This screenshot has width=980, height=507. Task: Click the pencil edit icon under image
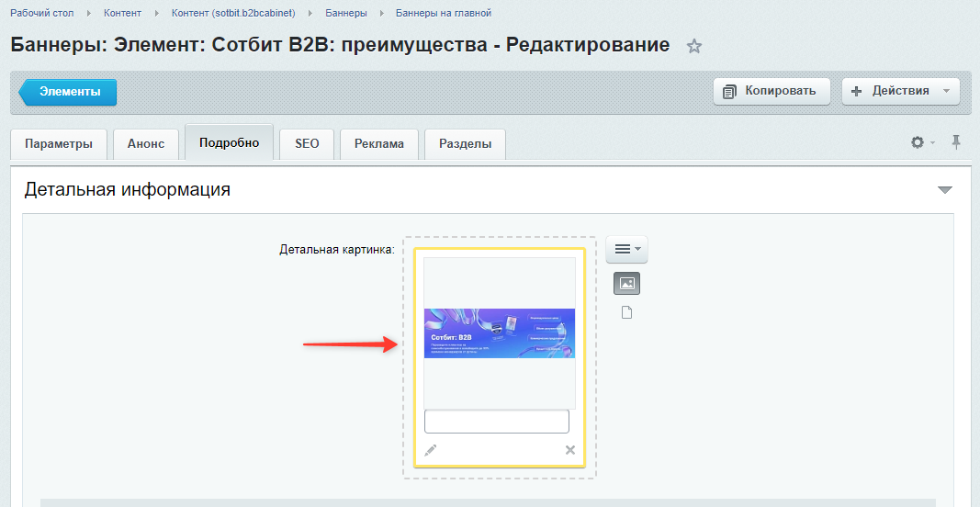tap(430, 450)
